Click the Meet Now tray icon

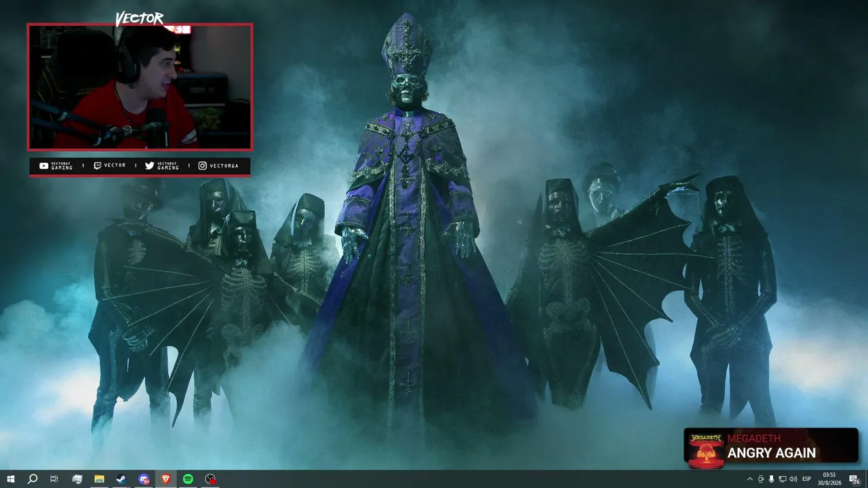760,479
